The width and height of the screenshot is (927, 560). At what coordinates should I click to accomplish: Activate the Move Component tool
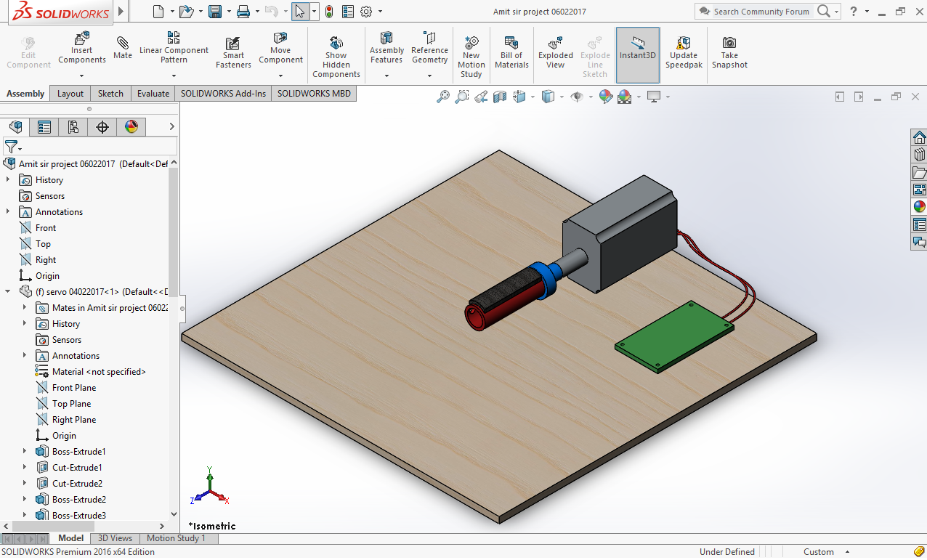point(280,48)
